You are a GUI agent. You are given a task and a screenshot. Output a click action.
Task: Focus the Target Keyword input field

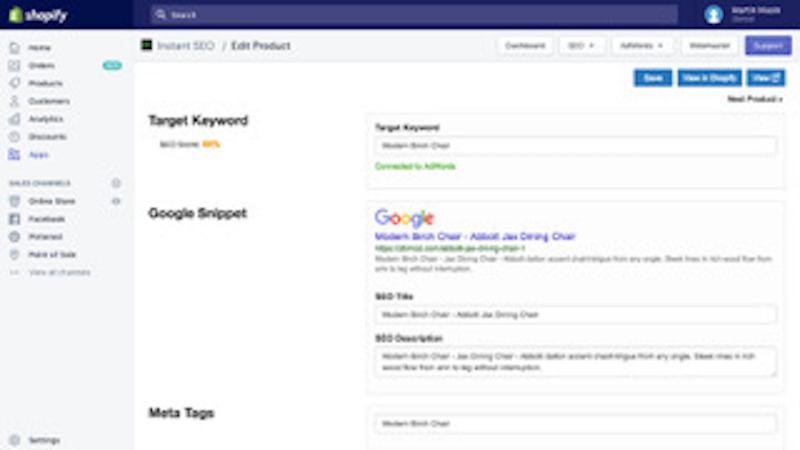click(x=576, y=145)
